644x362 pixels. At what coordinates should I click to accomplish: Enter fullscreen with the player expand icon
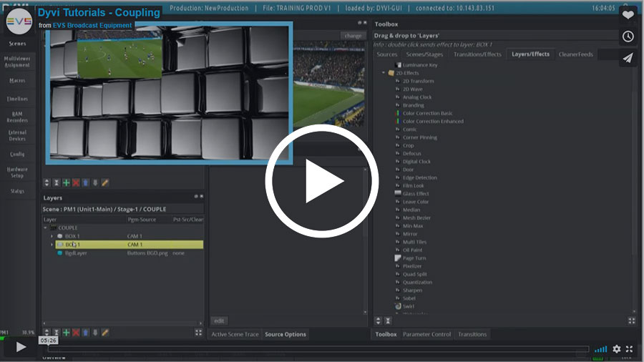(630, 349)
